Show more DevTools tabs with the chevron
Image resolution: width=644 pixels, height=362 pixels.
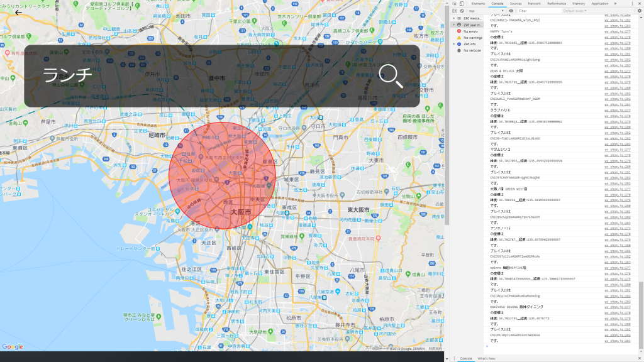pyautogui.click(x=615, y=4)
